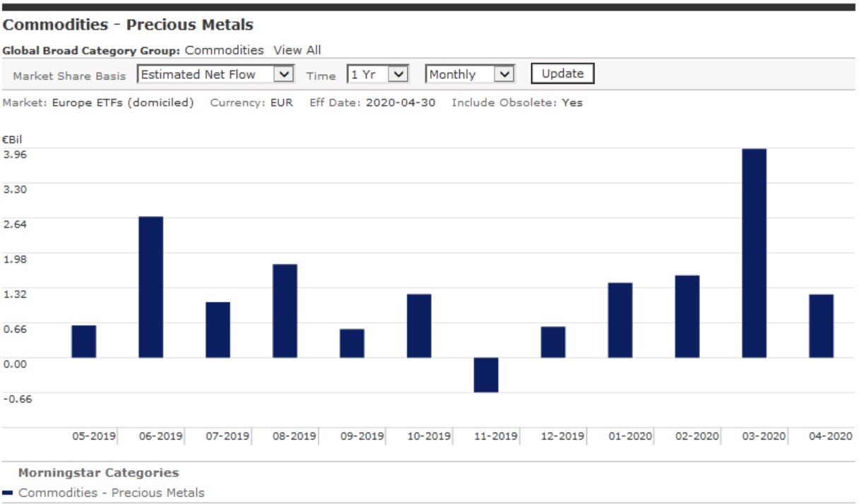This screenshot has width=859, height=504.
Task: Click the 07-2019 bar
Action: click(218, 330)
